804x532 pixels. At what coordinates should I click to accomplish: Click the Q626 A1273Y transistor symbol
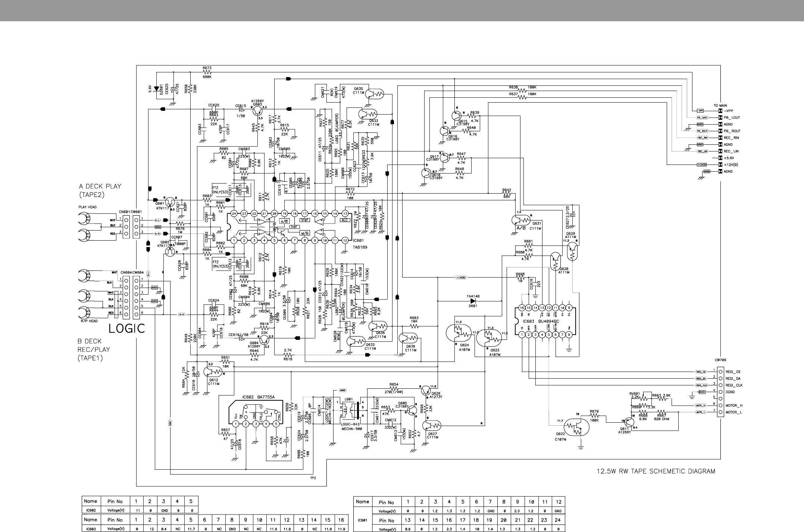(426, 390)
